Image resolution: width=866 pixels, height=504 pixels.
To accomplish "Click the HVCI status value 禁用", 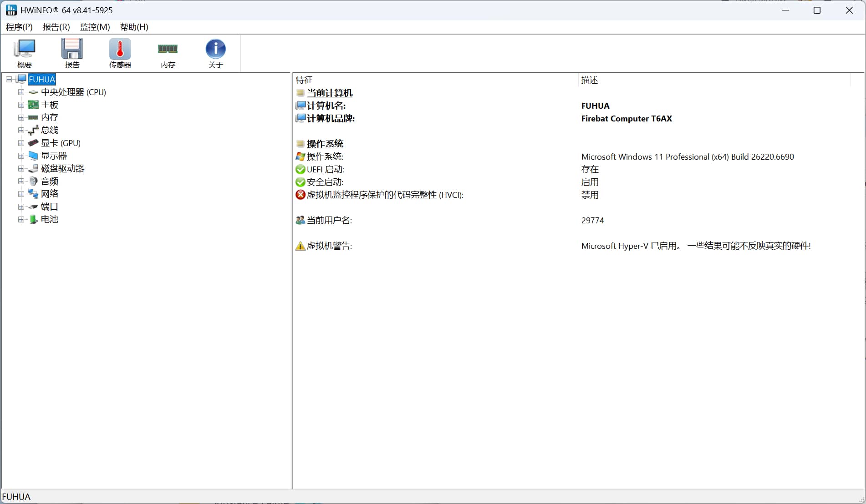I will [590, 195].
